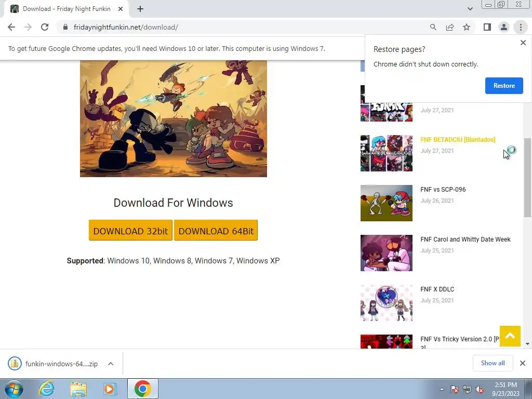
Task: Close the Download - Friday Night Funkin tab
Action: (x=121, y=9)
